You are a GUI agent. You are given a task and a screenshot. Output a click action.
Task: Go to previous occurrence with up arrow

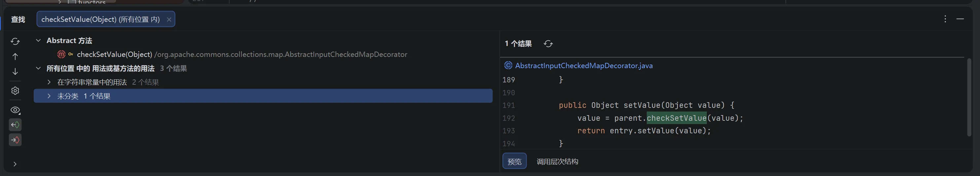point(15,56)
